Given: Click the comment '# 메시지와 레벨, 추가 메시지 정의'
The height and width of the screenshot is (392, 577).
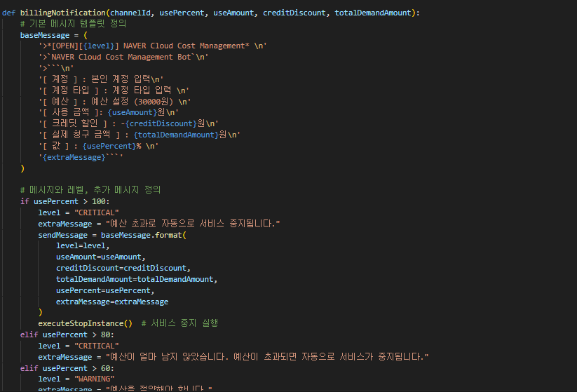Looking at the screenshot, I should [90, 190].
